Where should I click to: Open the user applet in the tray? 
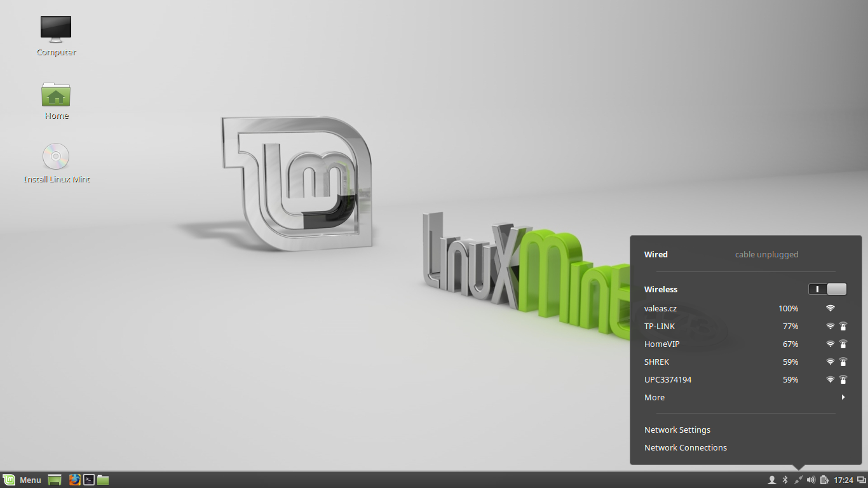click(x=772, y=480)
